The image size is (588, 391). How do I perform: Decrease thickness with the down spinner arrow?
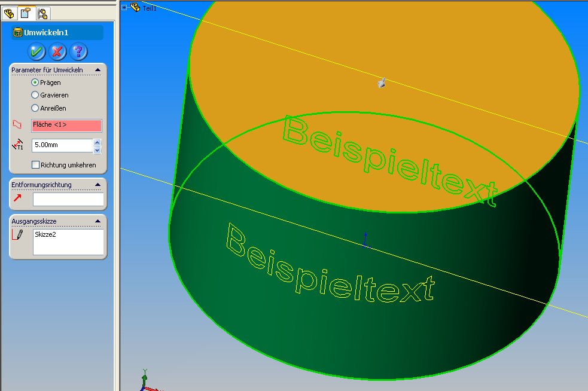click(97, 150)
